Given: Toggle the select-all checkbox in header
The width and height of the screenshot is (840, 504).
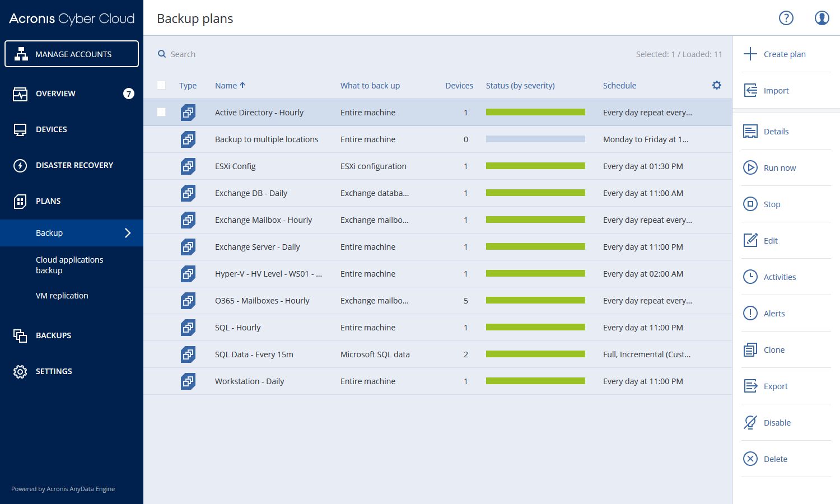Looking at the screenshot, I should (x=161, y=85).
